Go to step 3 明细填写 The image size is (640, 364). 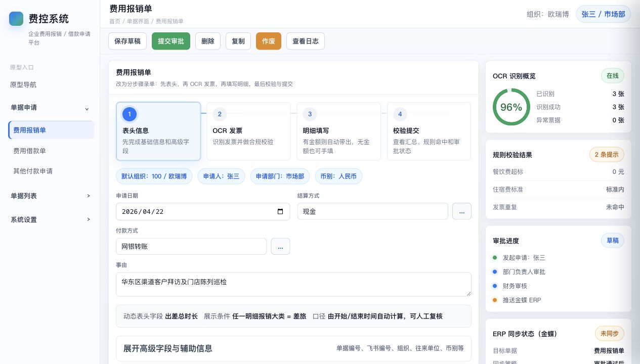click(338, 131)
